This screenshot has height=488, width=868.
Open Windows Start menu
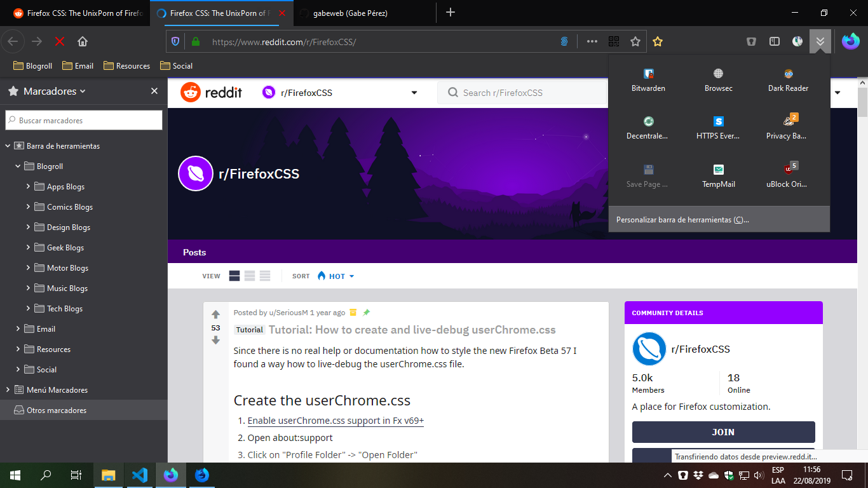(x=15, y=475)
